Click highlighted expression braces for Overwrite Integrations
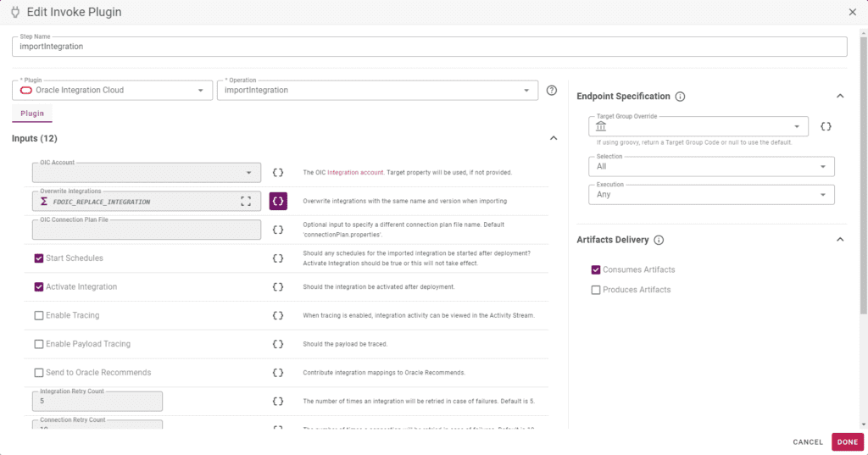The width and height of the screenshot is (868, 455). click(x=278, y=201)
